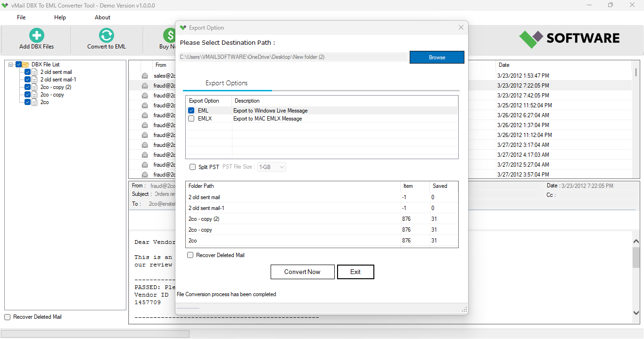
Task: Click the vMail logo in the title bar
Action: pyautogui.click(x=5, y=5)
